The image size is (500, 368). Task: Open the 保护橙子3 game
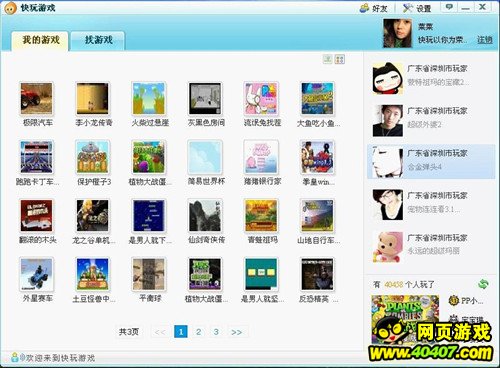(92, 157)
